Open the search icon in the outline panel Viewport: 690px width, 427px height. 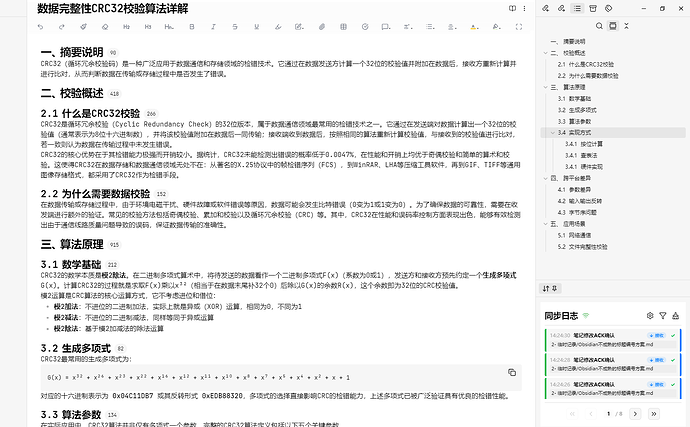(x=599, y=26)
